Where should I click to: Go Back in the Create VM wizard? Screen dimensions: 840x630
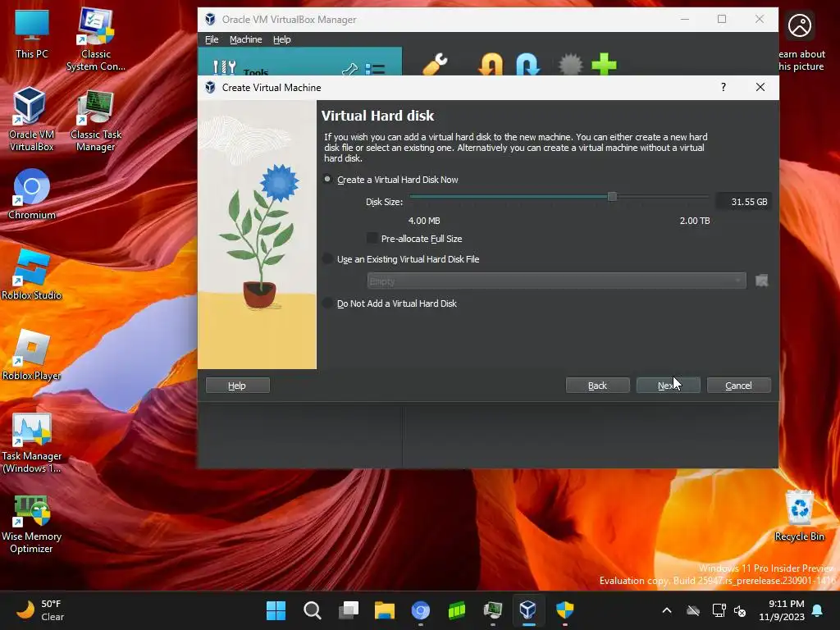coord(597,386)
